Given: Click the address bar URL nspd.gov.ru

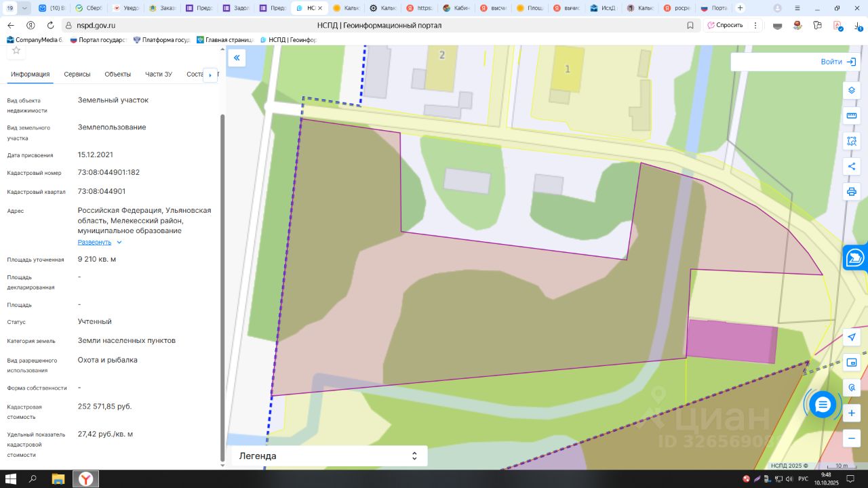Looking at the screenshot, I should pyautogui.click(x=96, y=25).
